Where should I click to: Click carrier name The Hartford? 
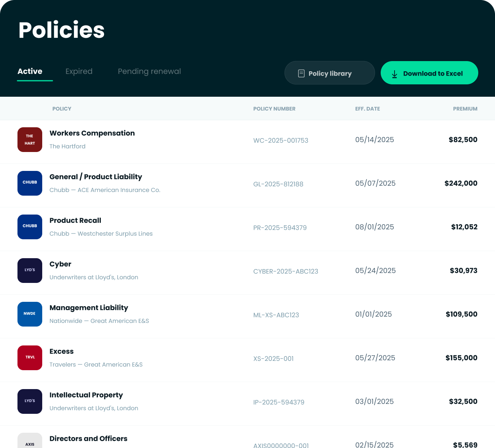[x=67, y=146]
